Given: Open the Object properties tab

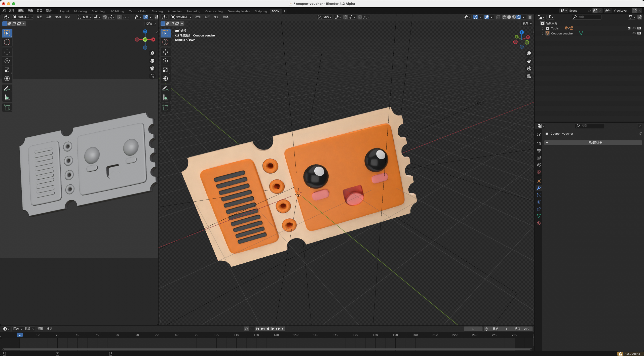Looking at the screenshot, I should (x=539, y=181).
